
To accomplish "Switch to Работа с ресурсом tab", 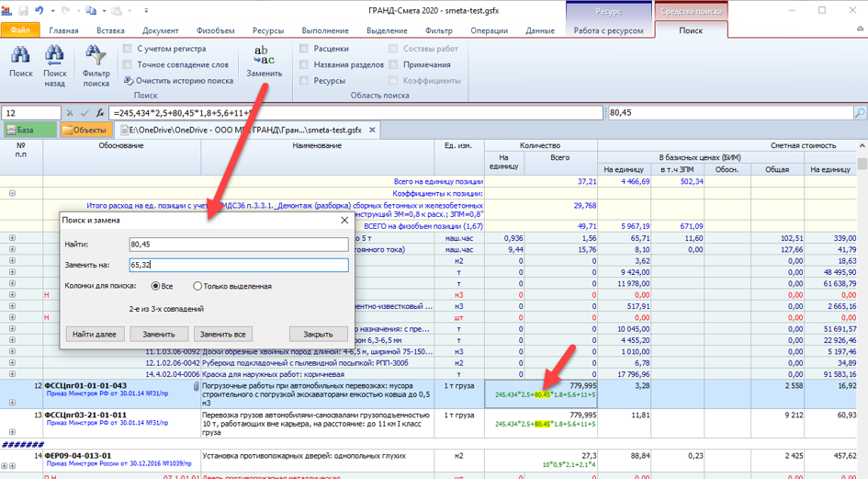I will (608, 30).
